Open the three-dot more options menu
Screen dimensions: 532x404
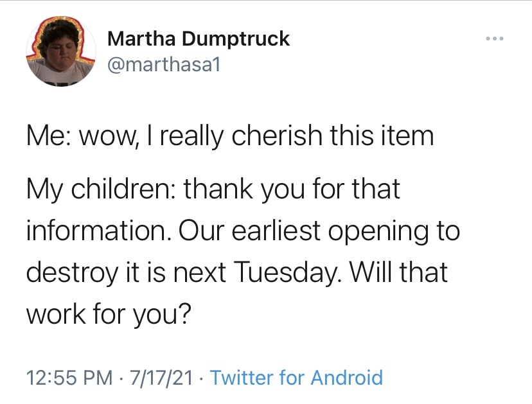click(x=495, y=39)
